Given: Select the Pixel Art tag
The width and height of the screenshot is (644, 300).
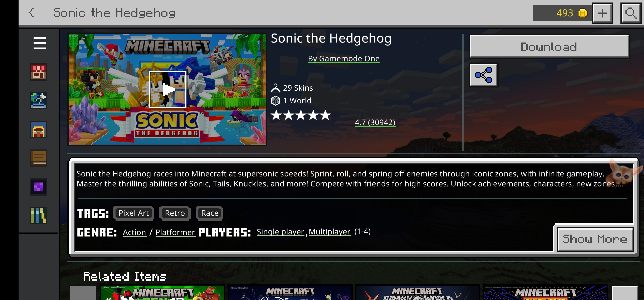Looking at the screenshot, I should click(x=133, y=213).
